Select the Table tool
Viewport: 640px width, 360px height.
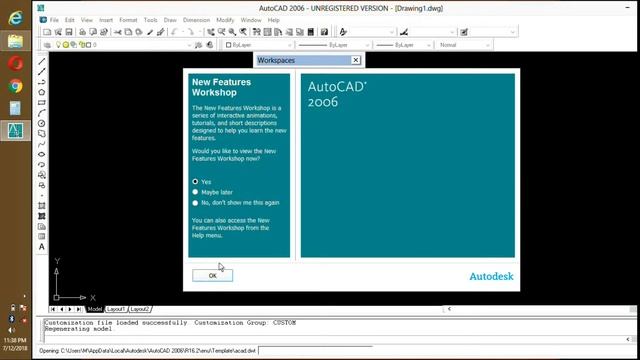[x=42, y=237]
